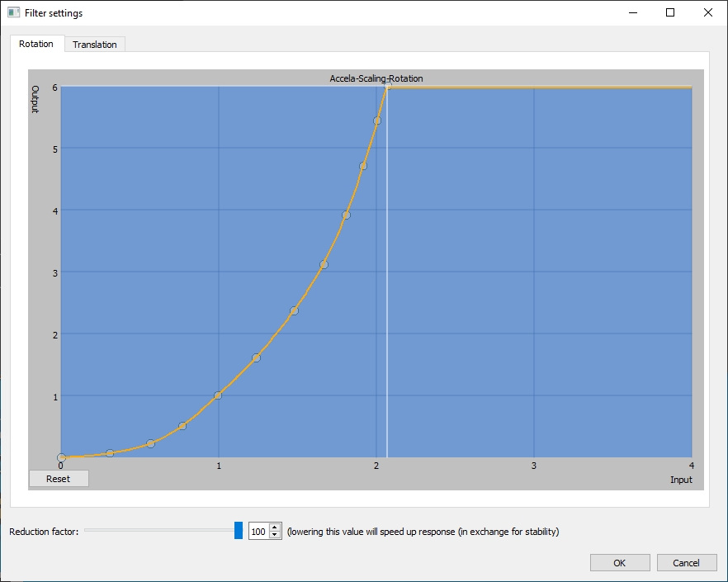Click the Filter settings window icon
The height and width of the screenshot is (582, 728).
pyautogui.click(x=13, y=12)
